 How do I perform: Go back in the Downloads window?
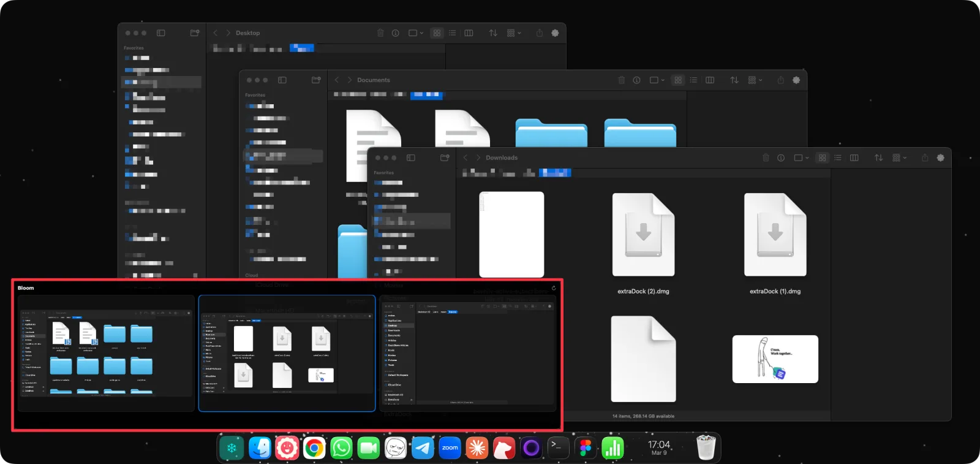coord(466,158)
